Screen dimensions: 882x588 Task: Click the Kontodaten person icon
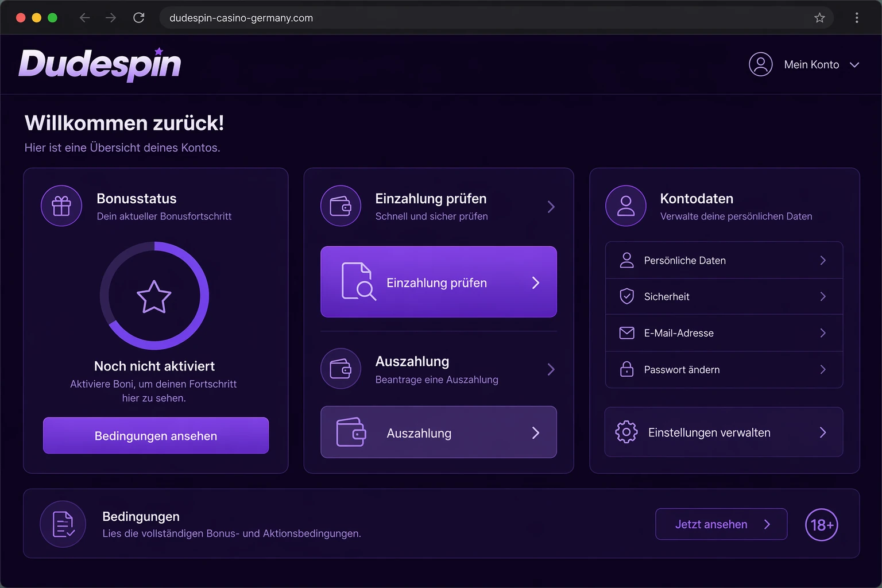[x=626, y=206]
